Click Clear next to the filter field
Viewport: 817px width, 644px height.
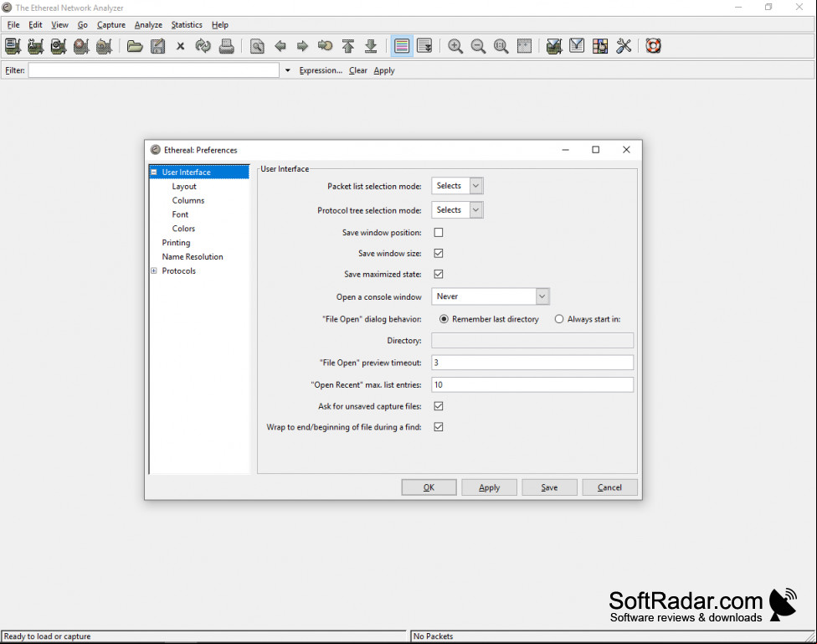click(358, 70)
